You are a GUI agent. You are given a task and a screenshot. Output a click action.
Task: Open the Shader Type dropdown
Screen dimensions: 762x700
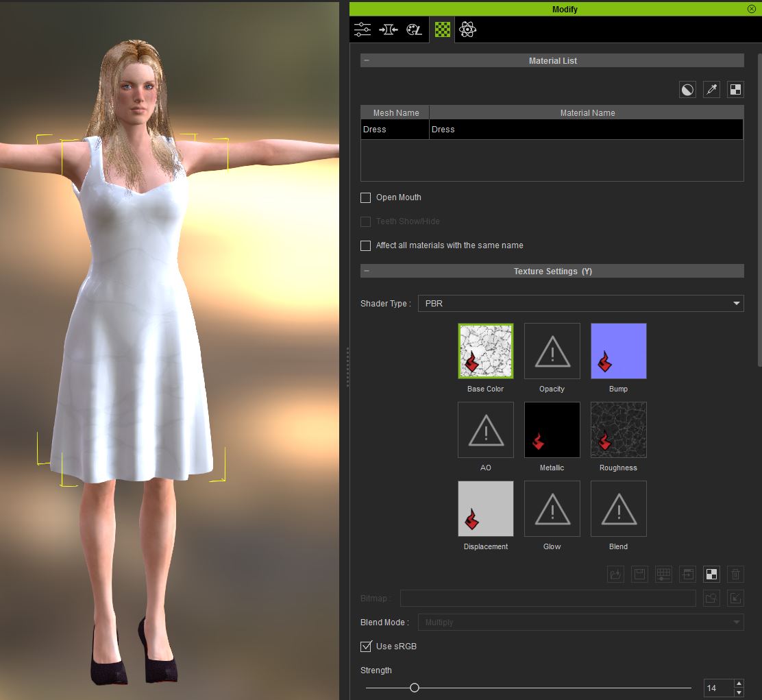tap(580, 303)
